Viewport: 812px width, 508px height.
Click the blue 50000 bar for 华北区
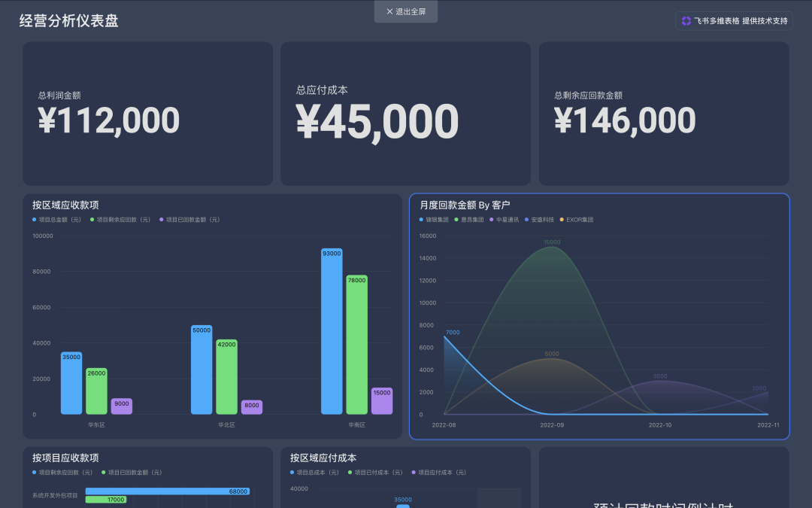[x=201, y=370]
